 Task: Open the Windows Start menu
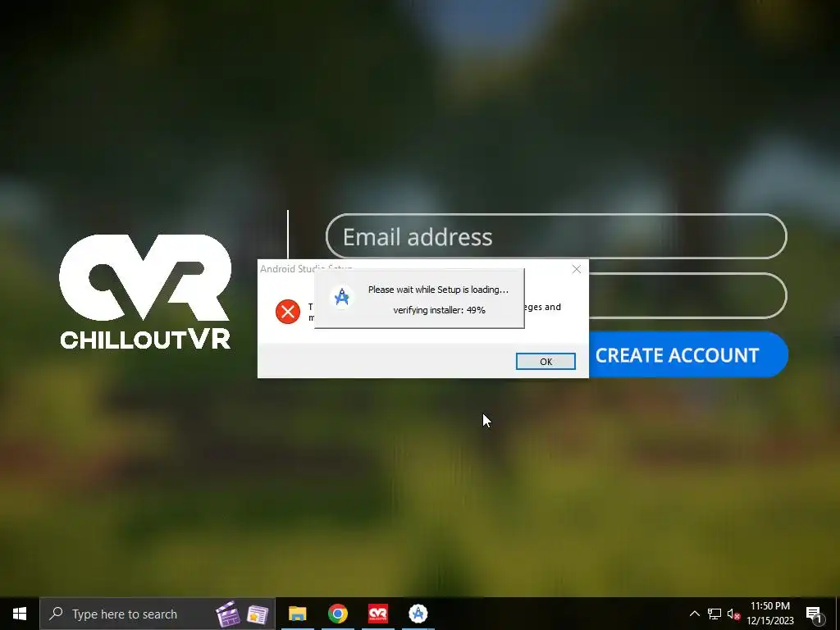point(20,614)
